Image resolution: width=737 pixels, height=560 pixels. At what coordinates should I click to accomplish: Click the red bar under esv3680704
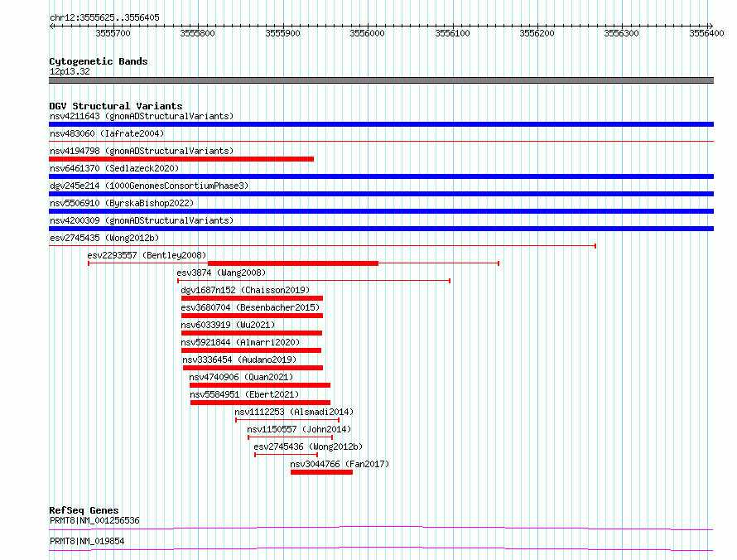pos(252,316)
